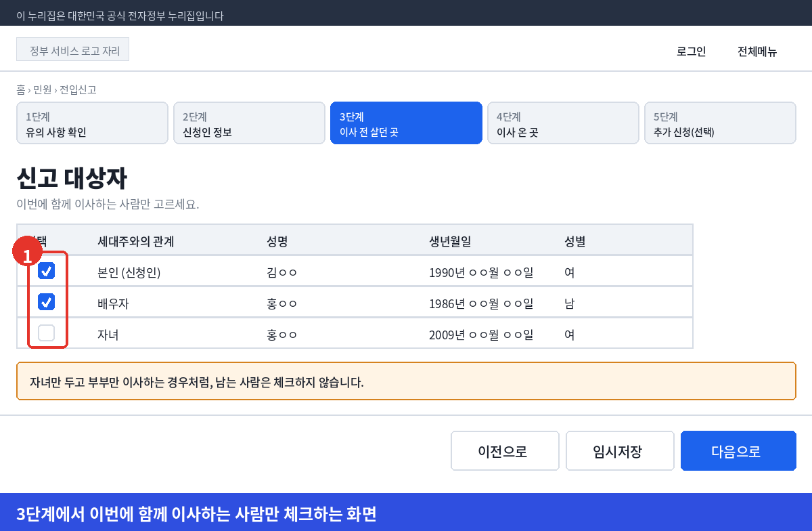Click the 여 gender cell in the 자녀 row

click(x=570, y=335)
